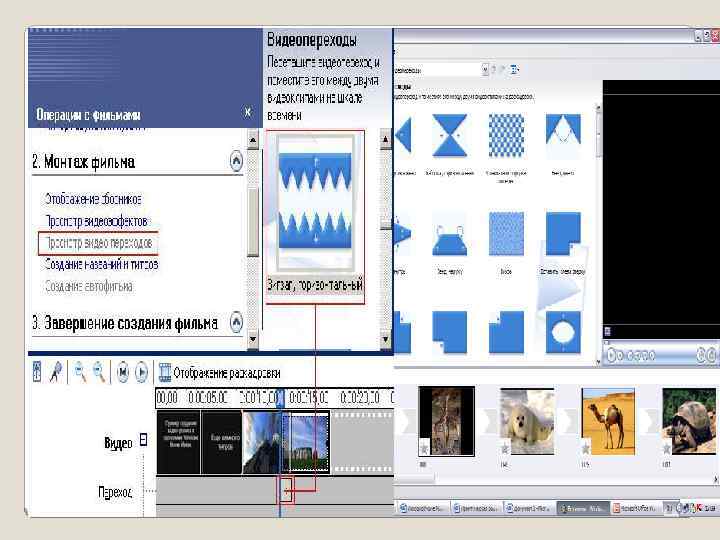This screenshot has width=720, height=540.
Task: Open the Отображение сборников link
Action: [93, 199]
